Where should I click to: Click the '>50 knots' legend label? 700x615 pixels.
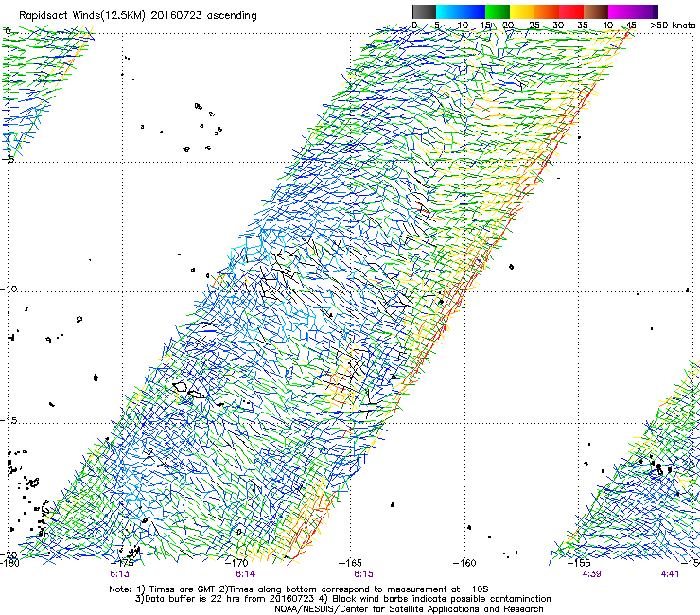673,25
